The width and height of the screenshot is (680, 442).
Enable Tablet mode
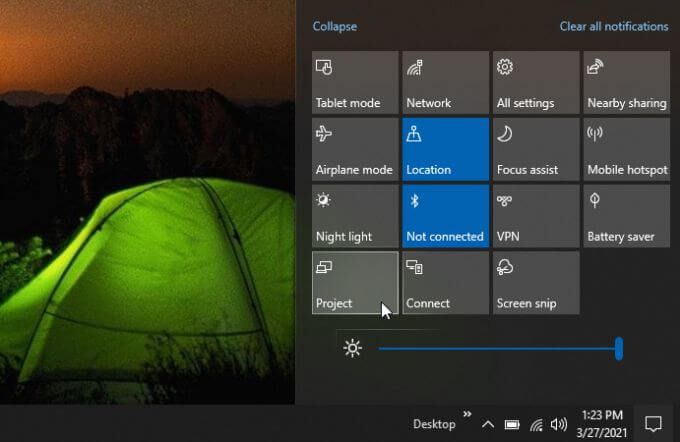coord(355,83)
